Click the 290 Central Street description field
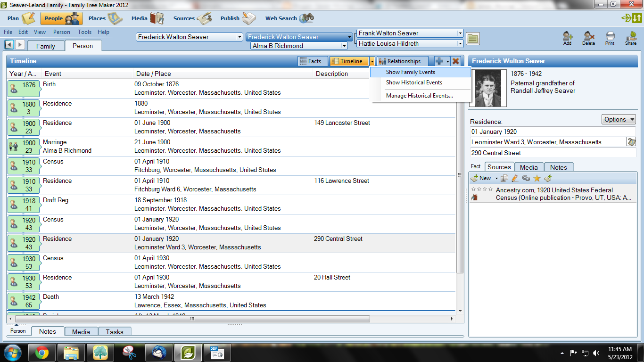The image size is (644, 362). coord(553,153)
